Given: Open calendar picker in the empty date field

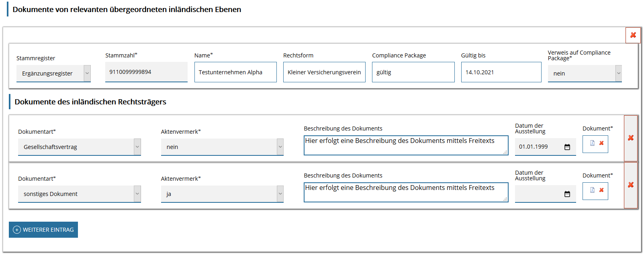Looking at the screenshot, I should pos(567,194).
